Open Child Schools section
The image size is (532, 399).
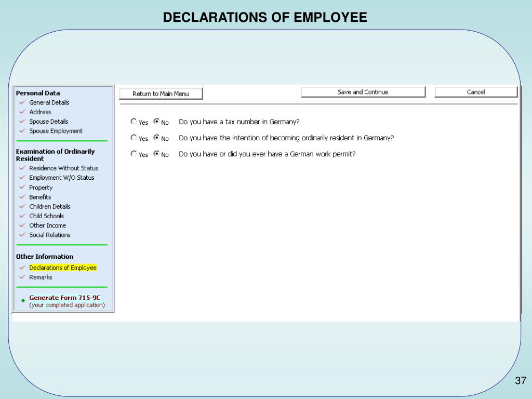point(46,216)
